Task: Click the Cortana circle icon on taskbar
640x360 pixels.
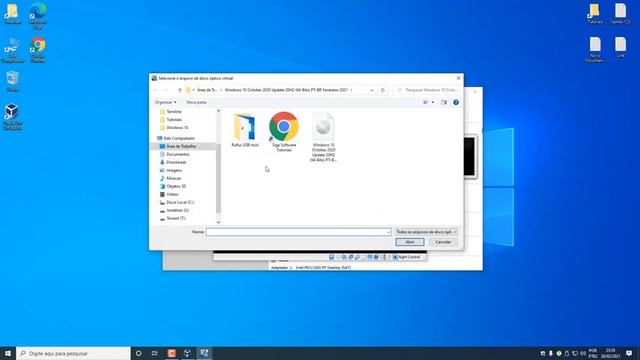Action: (x=138, y=353)
